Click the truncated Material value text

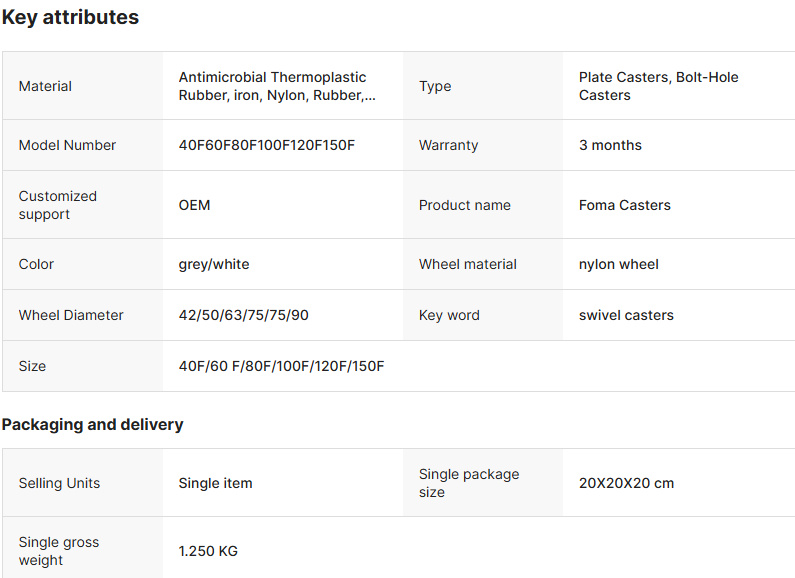[x=277, y=86]
